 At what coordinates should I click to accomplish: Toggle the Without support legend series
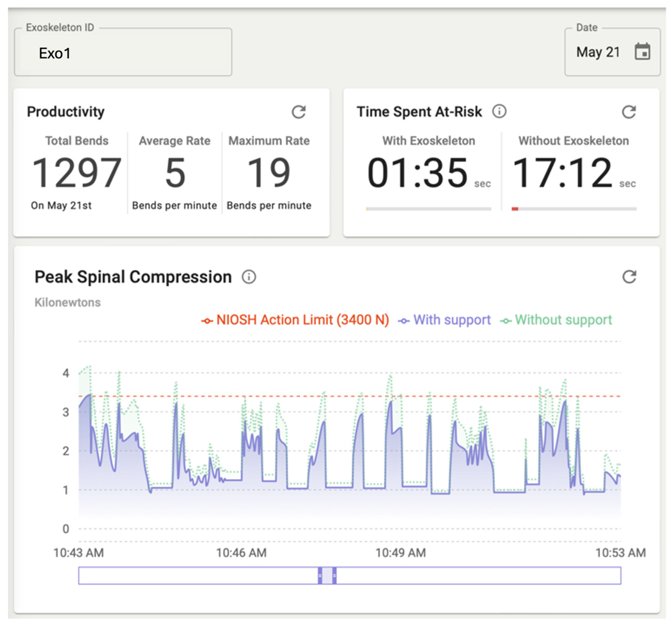(x=556, y=320)
